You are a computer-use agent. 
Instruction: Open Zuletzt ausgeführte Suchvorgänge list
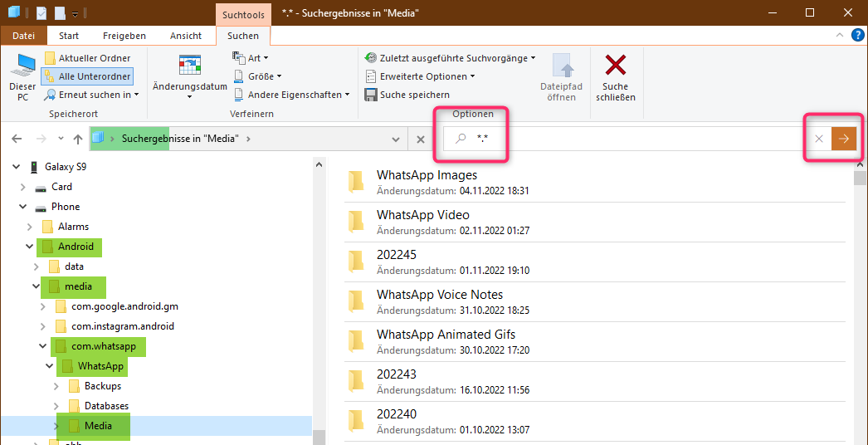tap(450, 57)
